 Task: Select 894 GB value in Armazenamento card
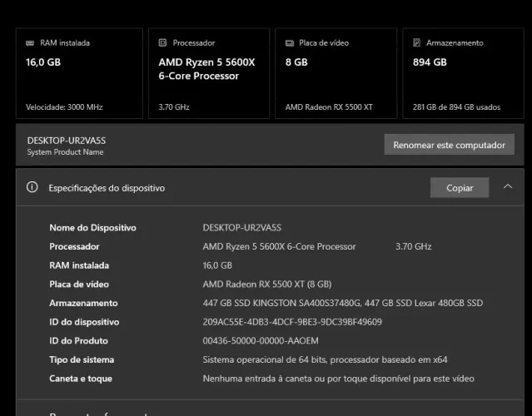click(430, 62)
